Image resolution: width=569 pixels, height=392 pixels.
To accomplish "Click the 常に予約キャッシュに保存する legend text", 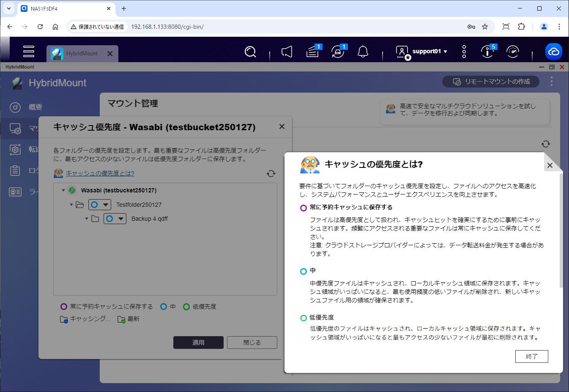I will [112, 307].
